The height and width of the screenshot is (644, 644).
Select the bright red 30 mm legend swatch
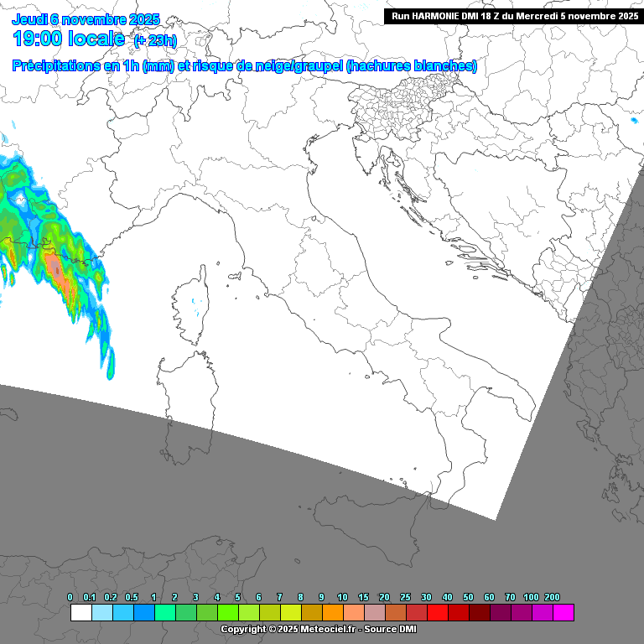click(438, 613)
